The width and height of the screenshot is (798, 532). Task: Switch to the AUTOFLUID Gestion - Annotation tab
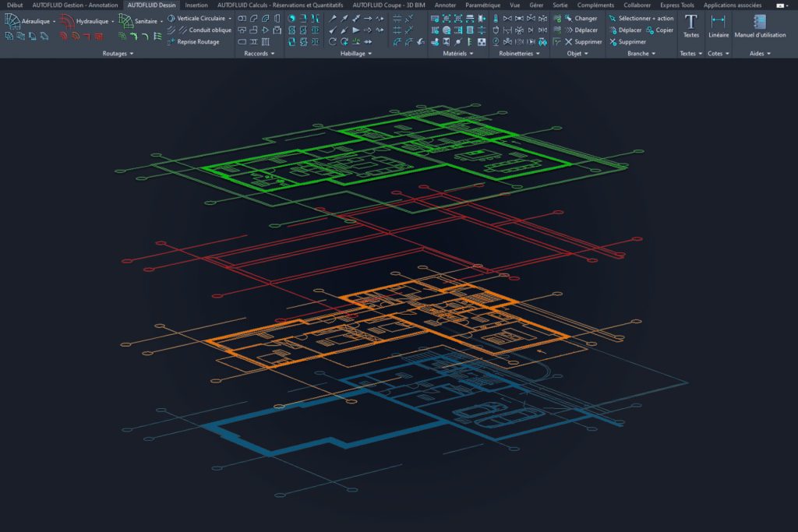click(75, 5)
